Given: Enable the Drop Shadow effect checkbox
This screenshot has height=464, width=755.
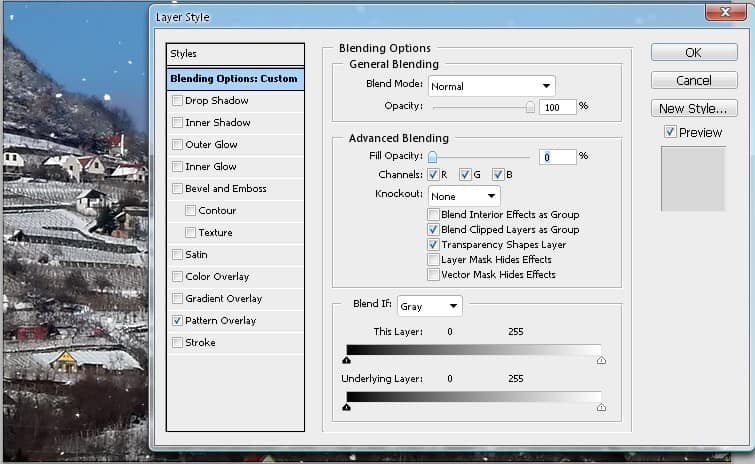Looking at the screenshot, I should point(177,101).
